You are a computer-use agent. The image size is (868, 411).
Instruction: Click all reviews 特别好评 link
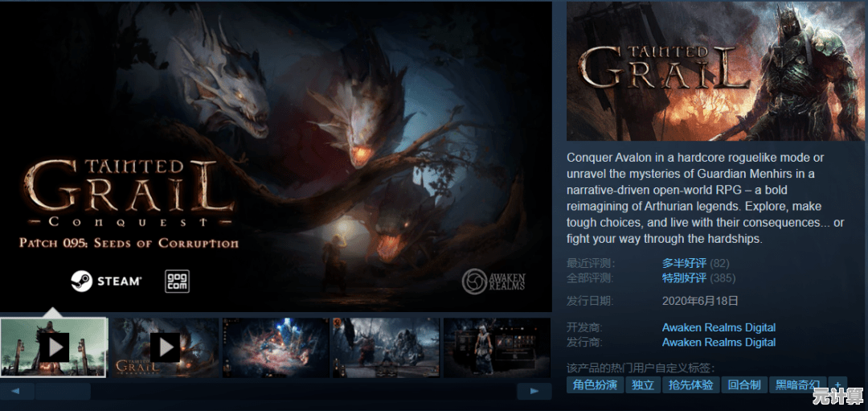[x=684, y=277]
